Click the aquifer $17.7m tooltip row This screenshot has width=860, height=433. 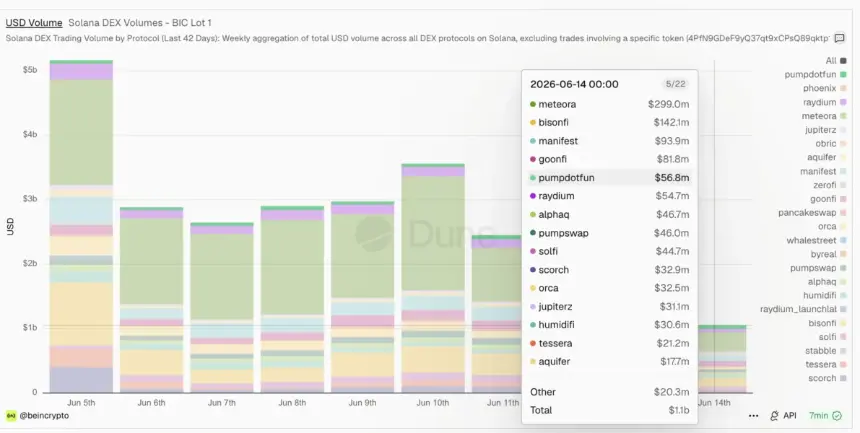click(x=609, y=362)
